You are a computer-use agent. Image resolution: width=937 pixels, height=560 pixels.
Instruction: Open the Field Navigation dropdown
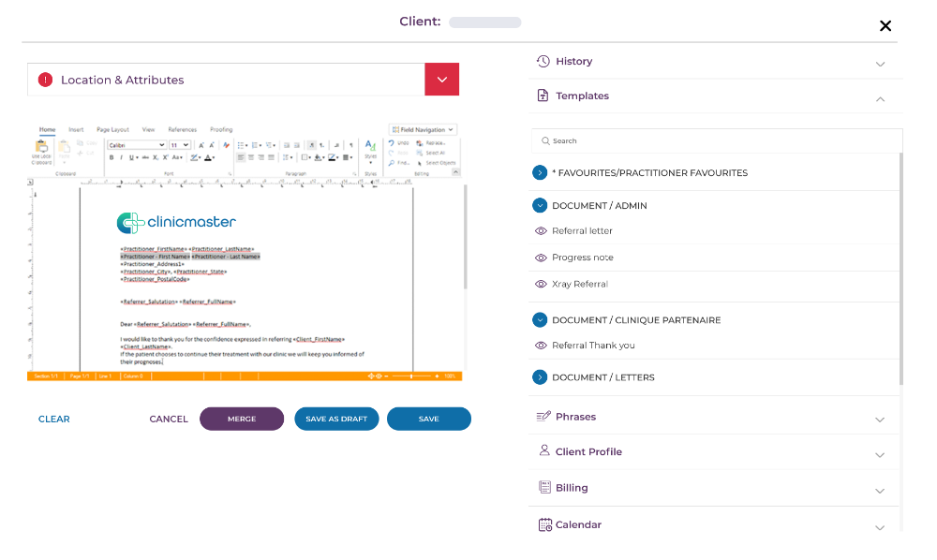[x=423, y=129]
